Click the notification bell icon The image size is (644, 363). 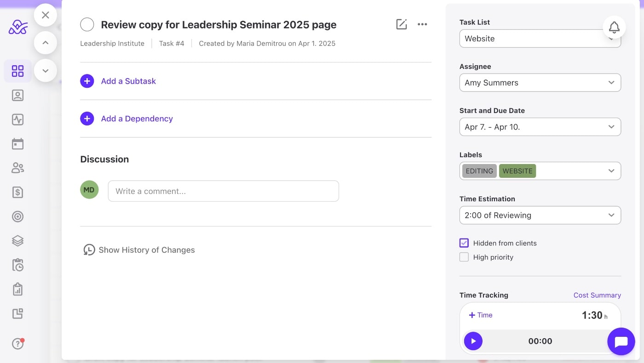pyautogui.click(x=614, y=27)
